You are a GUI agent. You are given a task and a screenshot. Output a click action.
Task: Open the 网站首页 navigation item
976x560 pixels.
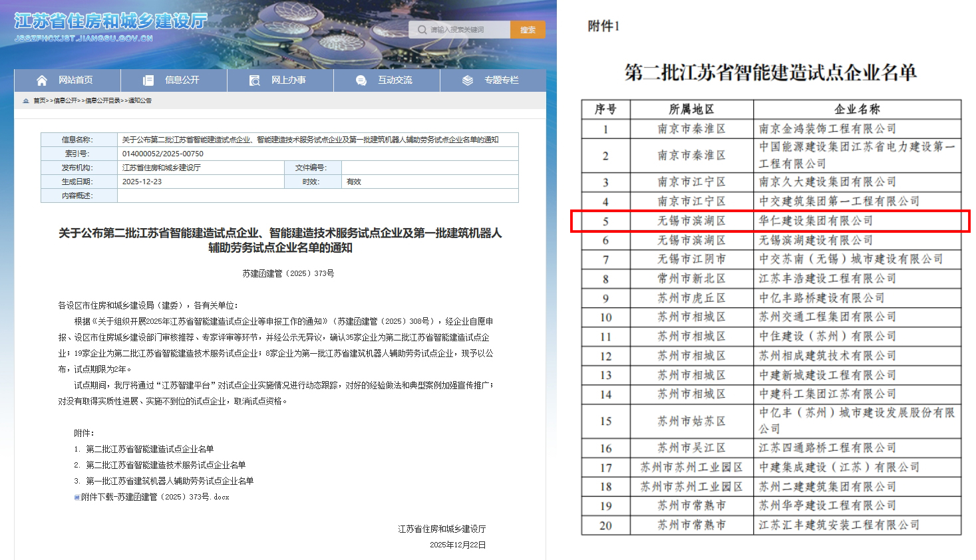point(75,80)
